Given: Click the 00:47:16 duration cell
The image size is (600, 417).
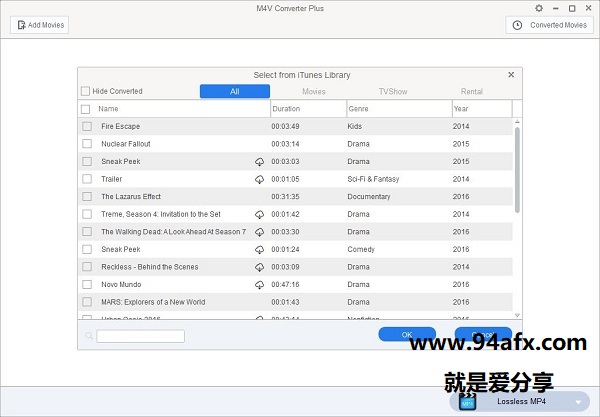Looking at the screenshot, I should [x=285, y=285].
